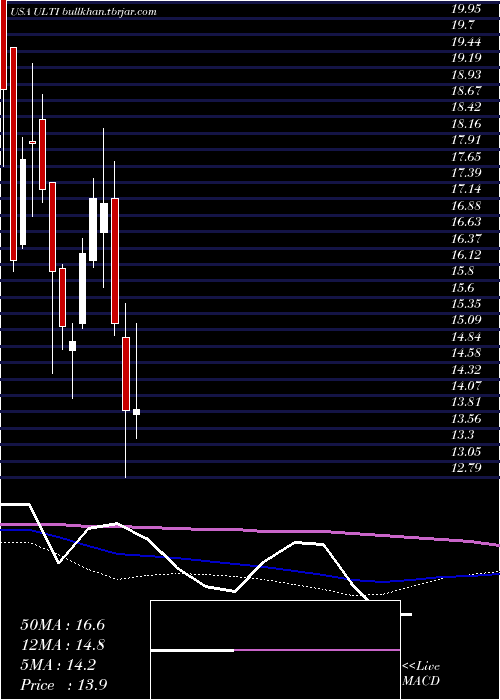This screenshot has height=700, width=500.
Task: Select the 13.05 price axis label
Action: point(466,452)
